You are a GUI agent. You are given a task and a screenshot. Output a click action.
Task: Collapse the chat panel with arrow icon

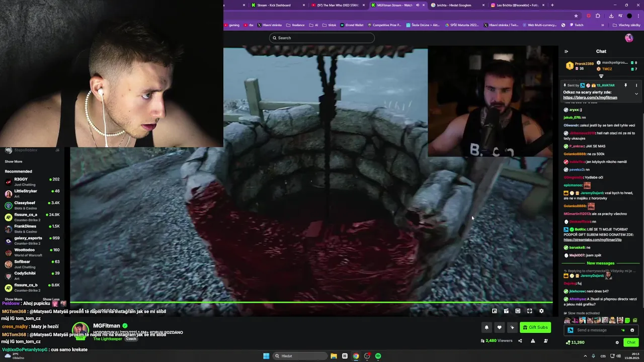coord(566,51)
